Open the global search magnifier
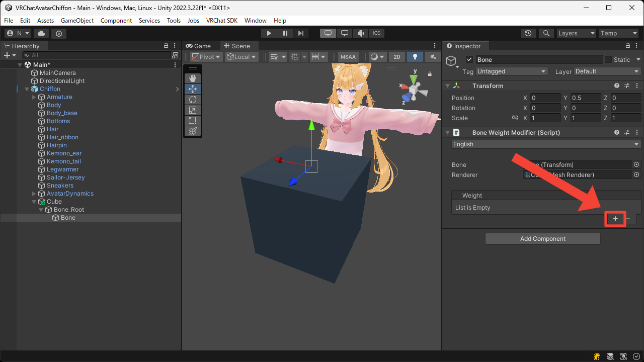Screen dimensions: 644x362 point(545,33)
